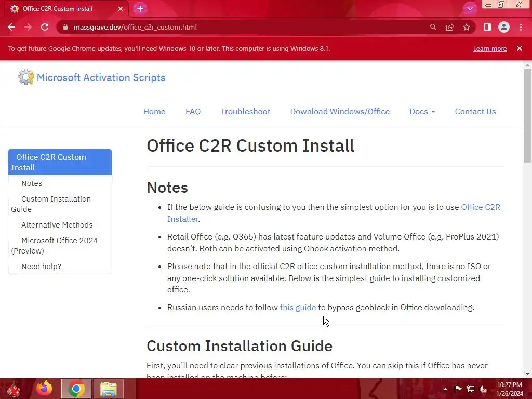Open 'this guide' link for Russian users
The height and width of the screenshot is (399, 532).
click(298, 308)
